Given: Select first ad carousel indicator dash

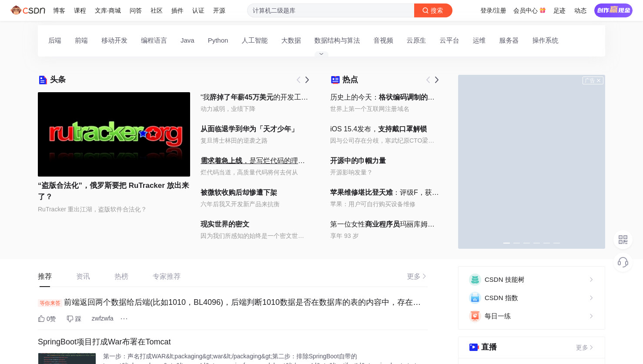Looking at the screenshot, I should [x=506, y=243].
